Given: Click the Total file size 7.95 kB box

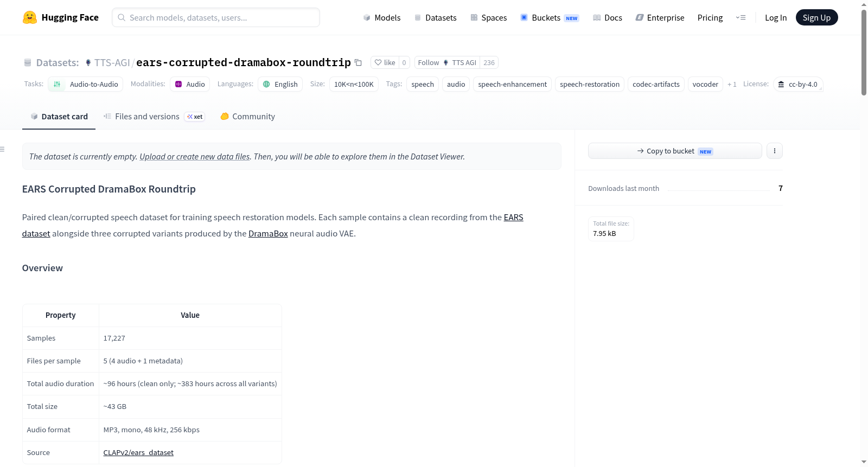Looking at the screenshot, I should [611, 228].
